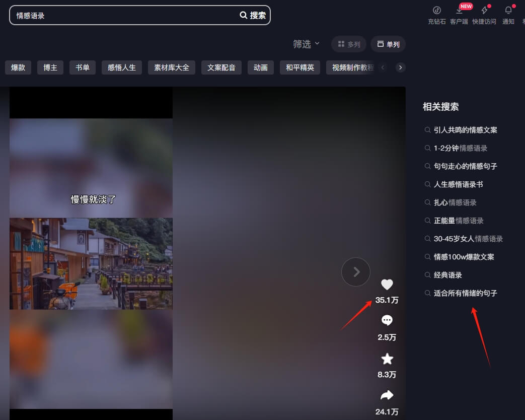Open the comments via the comment bubble icon
The width and height of the screenshot is (525, 420).
(387, 320)
